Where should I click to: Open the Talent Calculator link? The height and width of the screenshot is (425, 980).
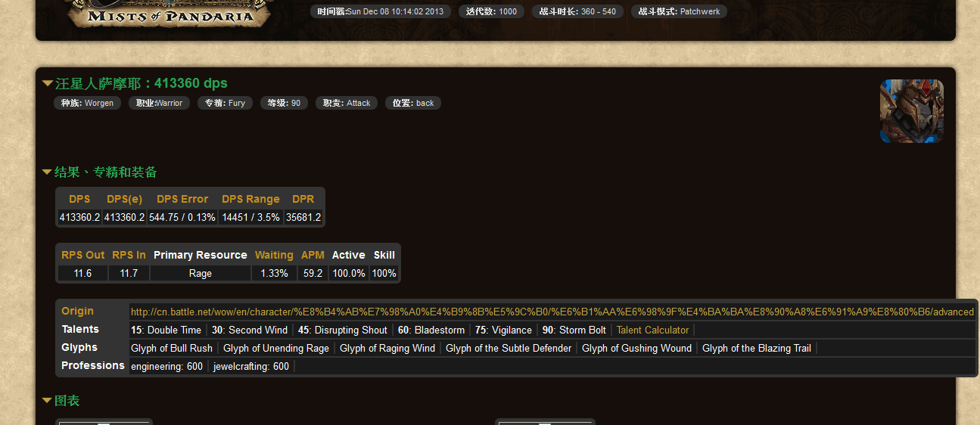[652, 330]
